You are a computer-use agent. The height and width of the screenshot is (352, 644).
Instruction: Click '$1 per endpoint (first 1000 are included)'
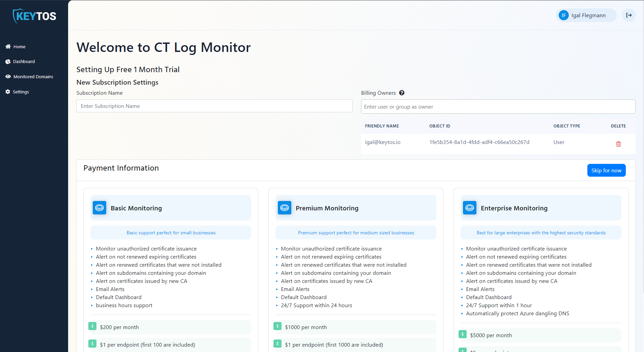(x=334, y=345)
